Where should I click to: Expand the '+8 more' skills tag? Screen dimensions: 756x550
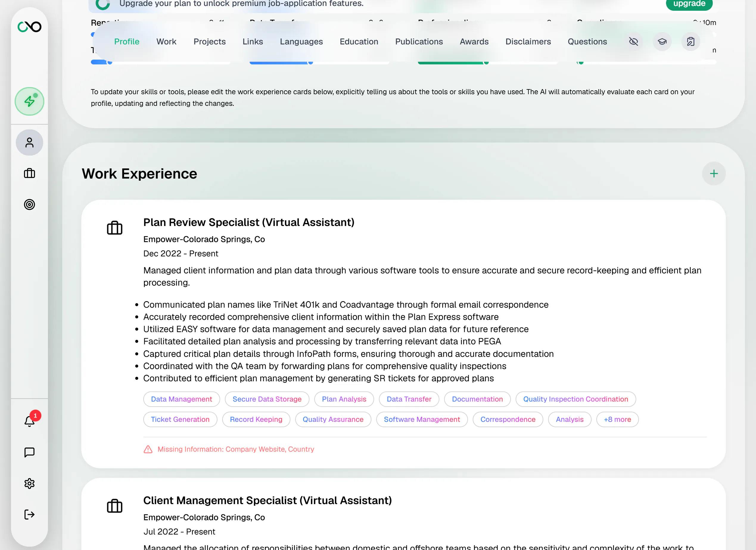[617, 420]
